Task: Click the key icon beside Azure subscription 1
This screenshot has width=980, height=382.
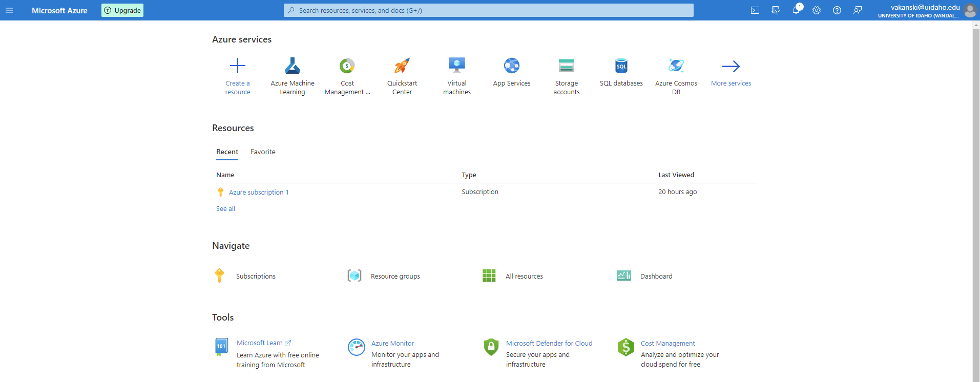Action: coord(220,192)
